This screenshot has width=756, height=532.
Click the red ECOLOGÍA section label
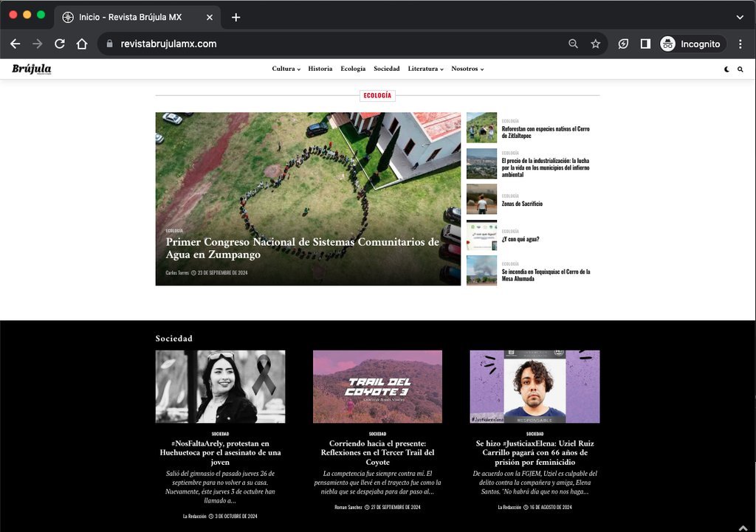click(377, 95)
